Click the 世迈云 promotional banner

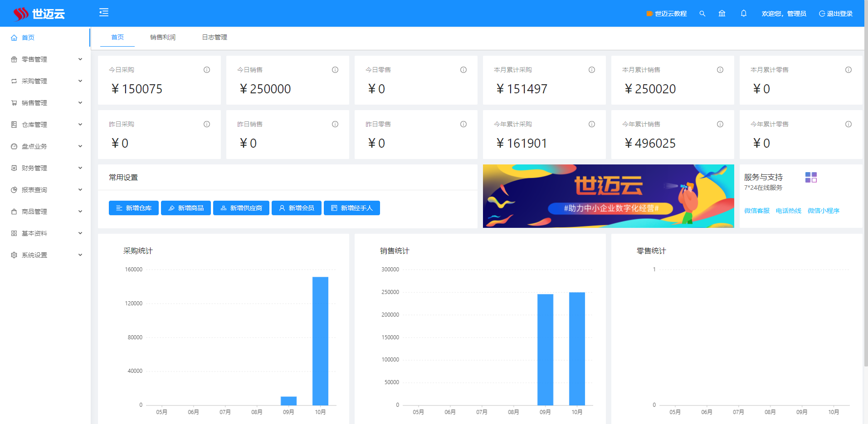608,196
